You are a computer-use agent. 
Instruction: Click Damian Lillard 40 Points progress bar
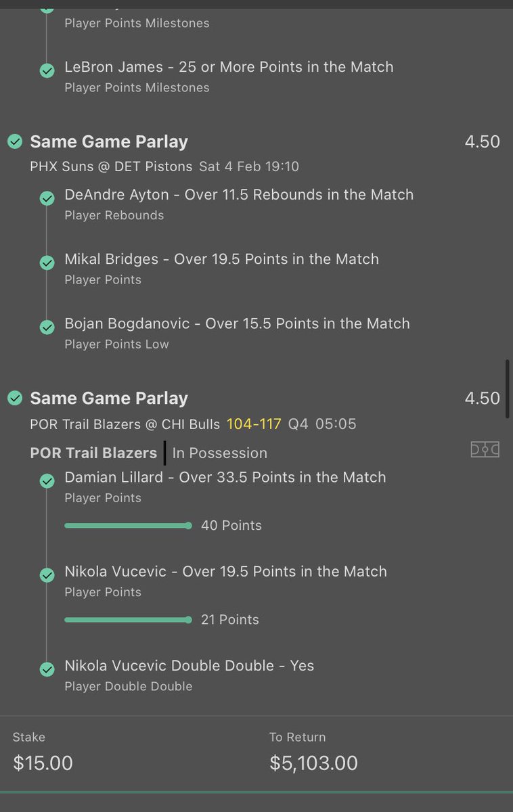click(128, 525)
